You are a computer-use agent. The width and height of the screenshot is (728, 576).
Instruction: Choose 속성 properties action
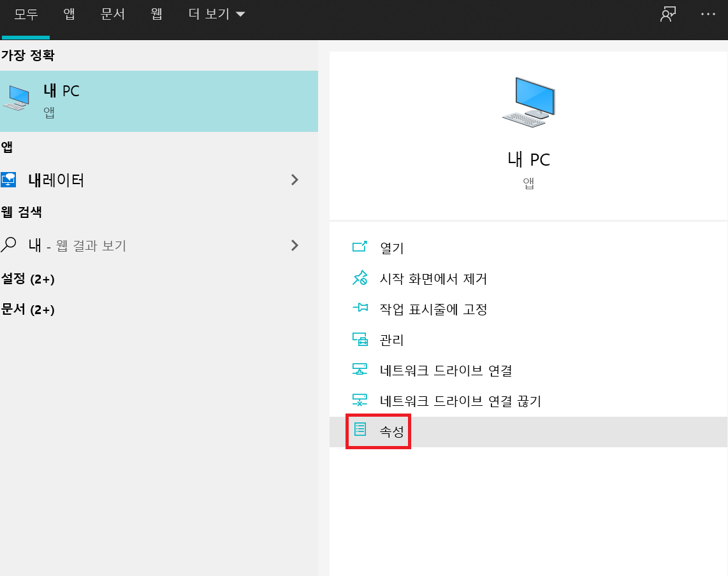pyautogui.click(x=528, y=431)
